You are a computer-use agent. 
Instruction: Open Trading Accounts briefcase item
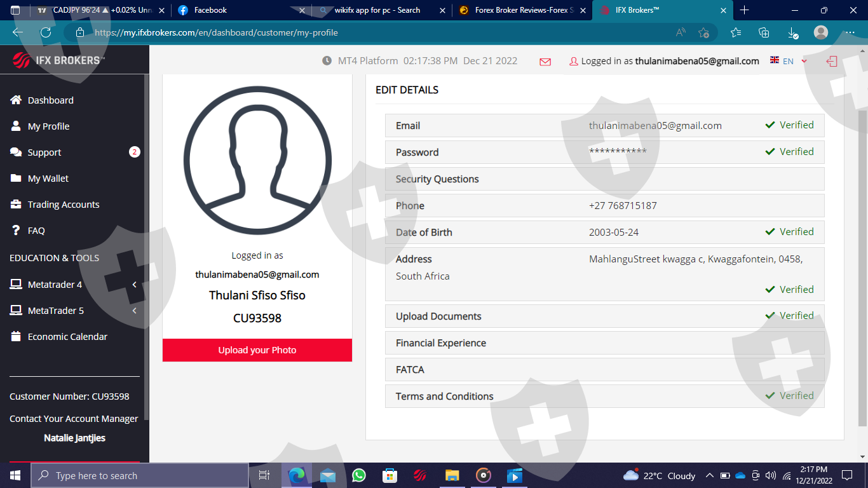coord(63,205)
